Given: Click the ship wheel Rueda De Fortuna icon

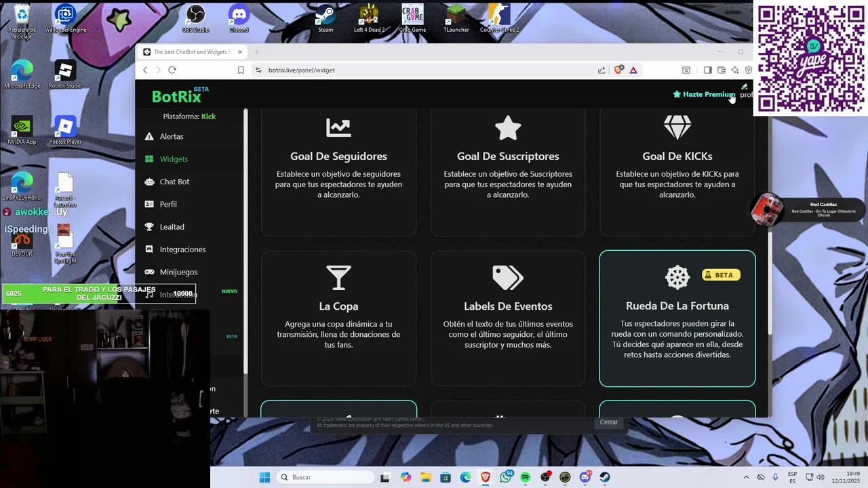Looking at the screenshot, I should pyautogui.click(x=677, y=277).
